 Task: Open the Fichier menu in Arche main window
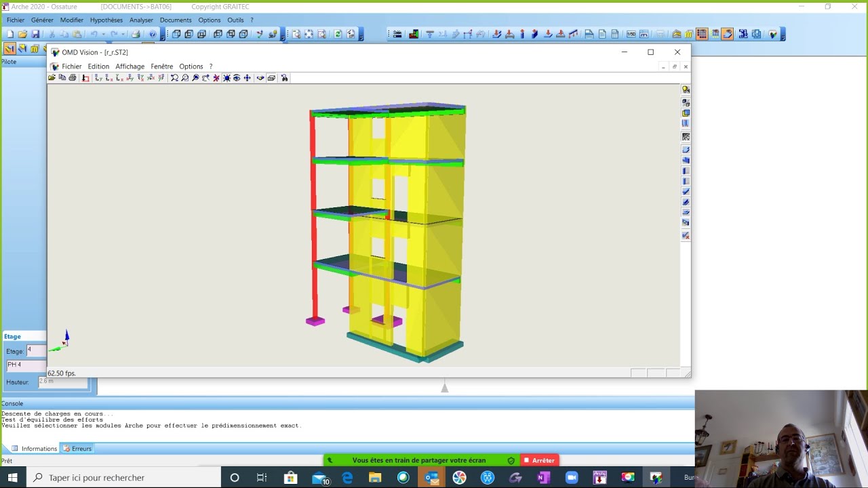(x=16, y=20)
